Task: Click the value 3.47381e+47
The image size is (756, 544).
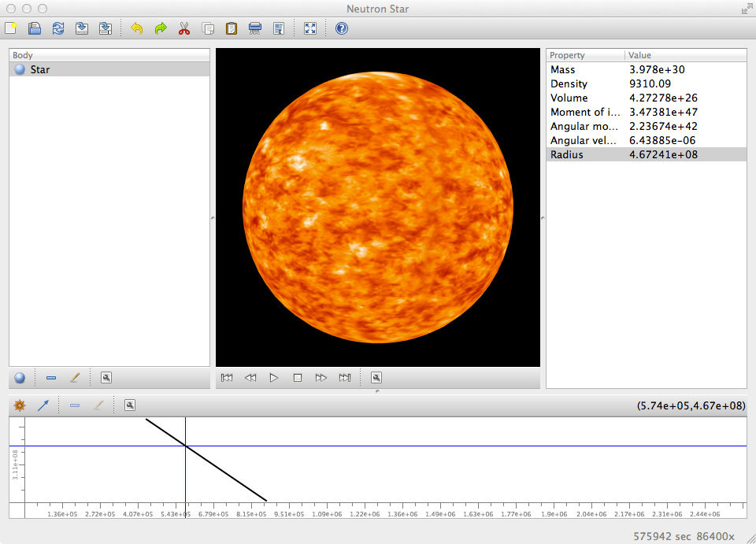Action: tap(663, 112)
